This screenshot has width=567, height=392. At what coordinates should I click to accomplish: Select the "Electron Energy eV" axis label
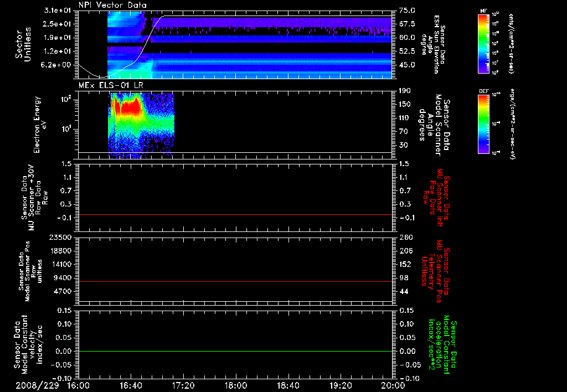(x=40, y=125)
